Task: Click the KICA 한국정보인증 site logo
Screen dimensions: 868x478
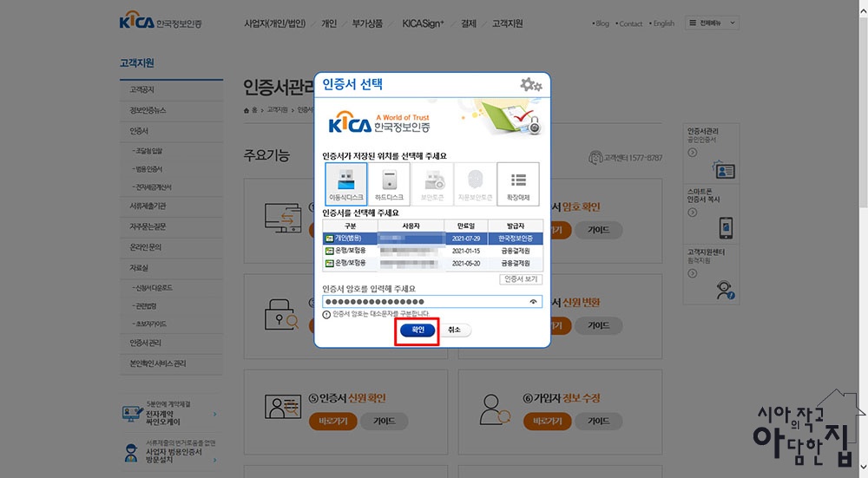Action: pos(161,21)
